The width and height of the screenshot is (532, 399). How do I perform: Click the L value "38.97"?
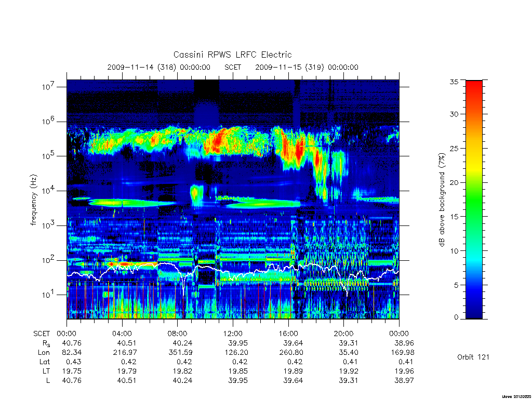tap(404, 381)
